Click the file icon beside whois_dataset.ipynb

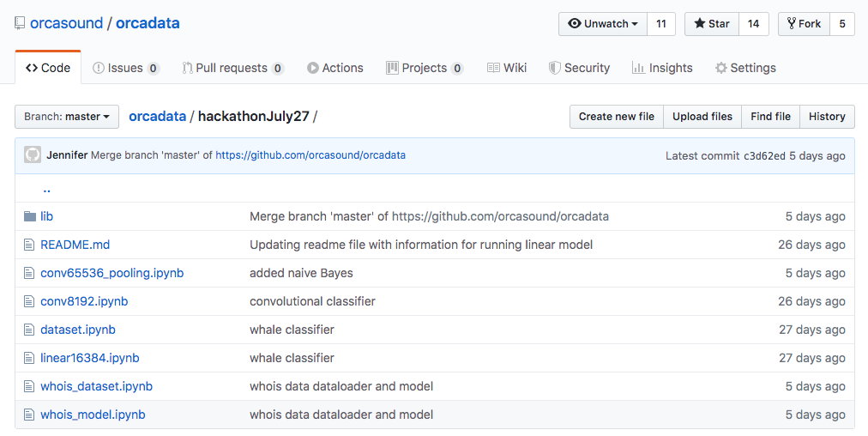coord(29,385)
